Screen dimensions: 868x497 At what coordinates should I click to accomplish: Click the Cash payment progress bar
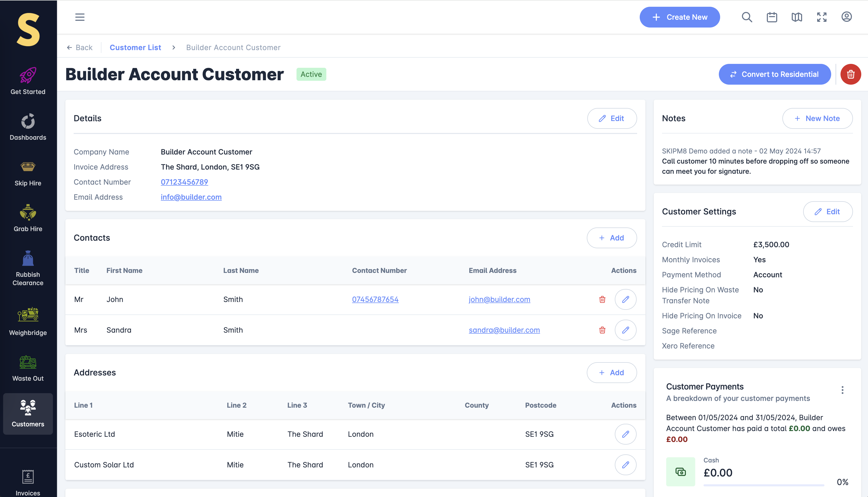(x=764, y=485)
